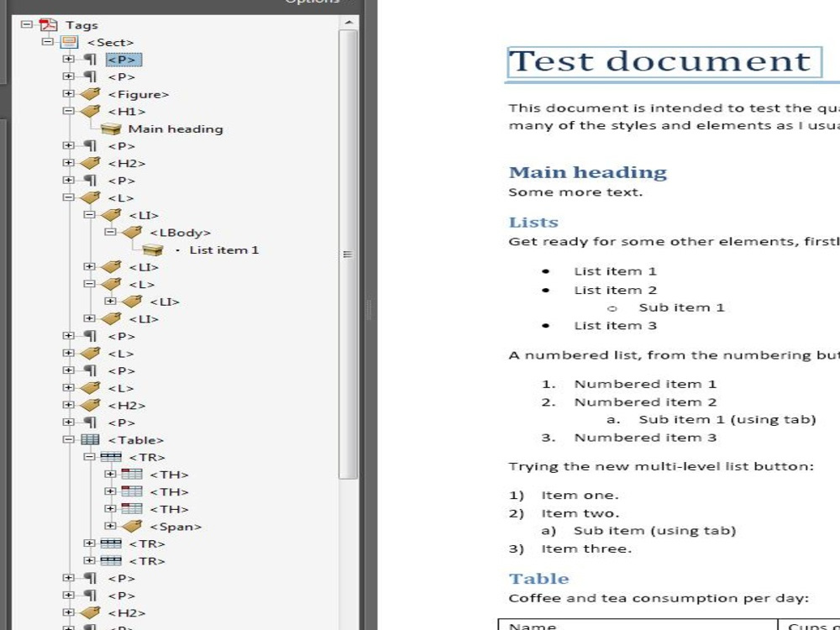Collapse the Tags root node
The height and width of the screenshot is (630, 840).
[x=26, y=24]
